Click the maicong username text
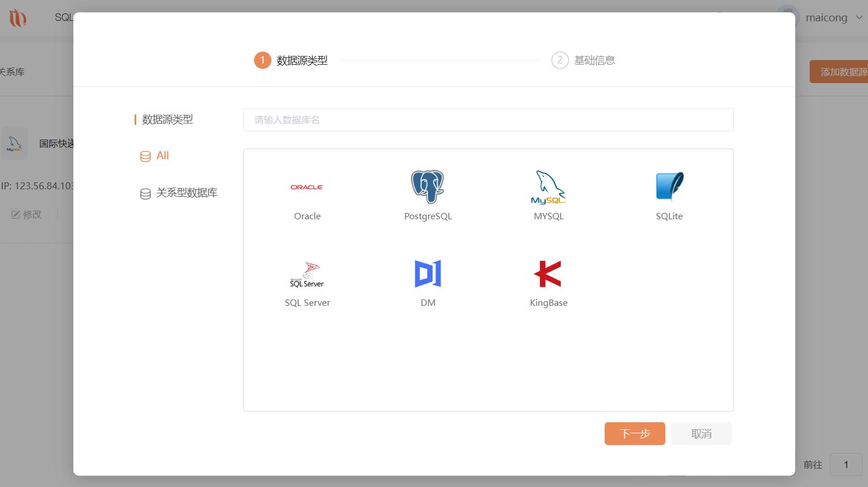The height and width of the screenshot is (487, 868). 826,18
